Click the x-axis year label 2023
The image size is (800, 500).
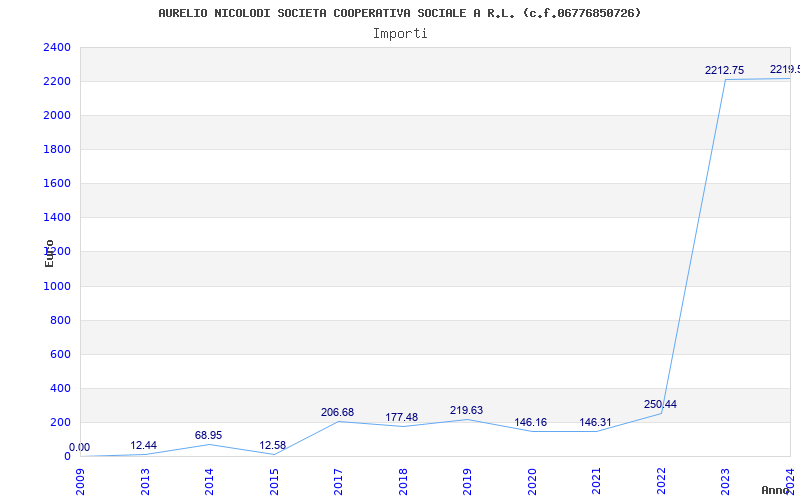(726, 482)
